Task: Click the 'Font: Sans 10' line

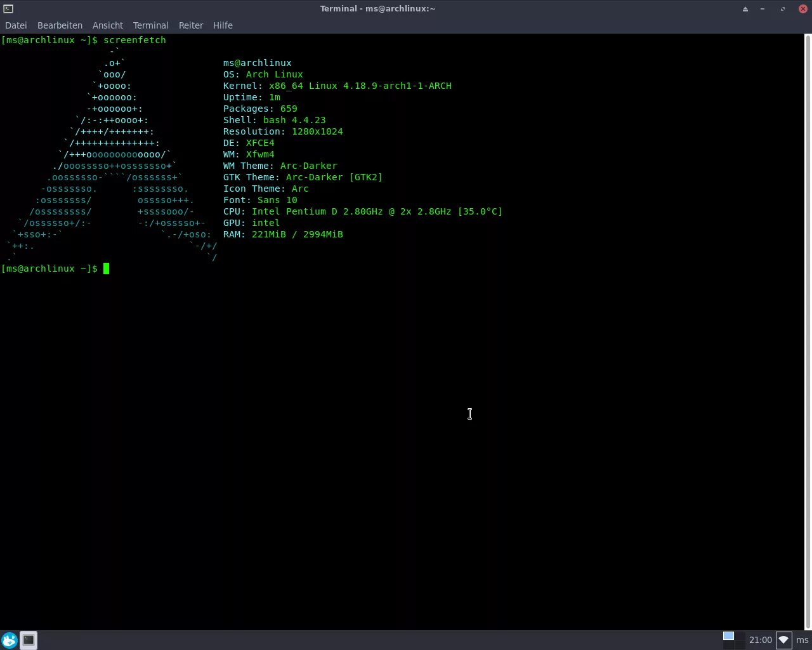Action: click(260, 200)
